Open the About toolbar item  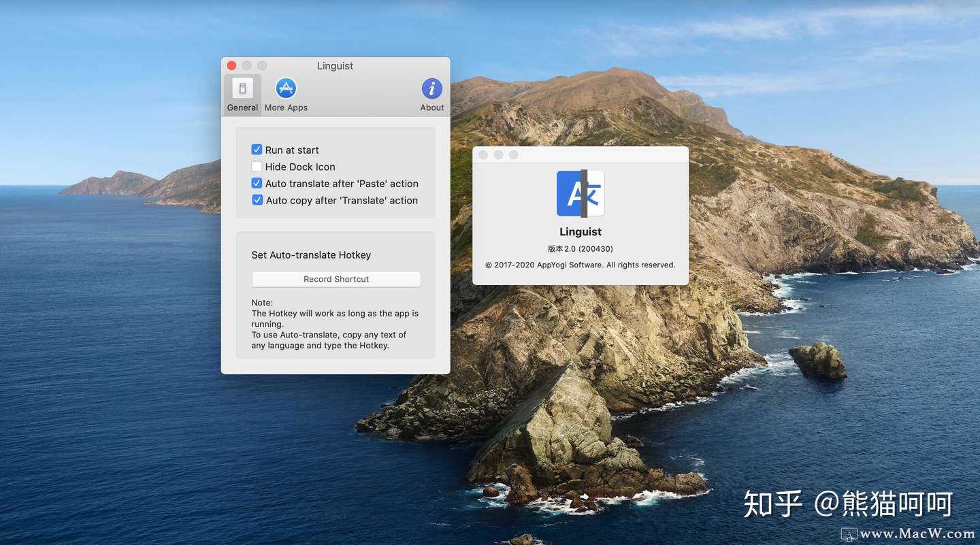point(431,95)
